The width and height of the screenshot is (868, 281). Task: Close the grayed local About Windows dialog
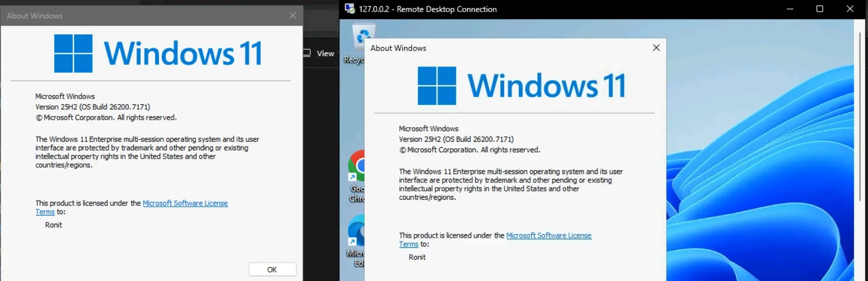(292, 16)
